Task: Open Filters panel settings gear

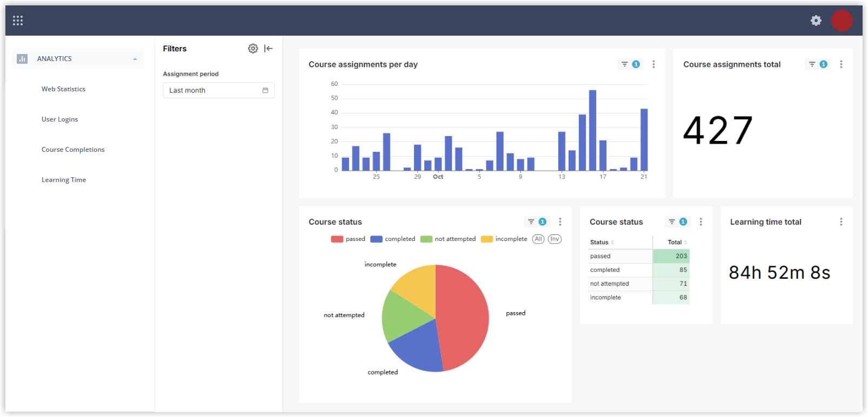Action: coord(253,49)
